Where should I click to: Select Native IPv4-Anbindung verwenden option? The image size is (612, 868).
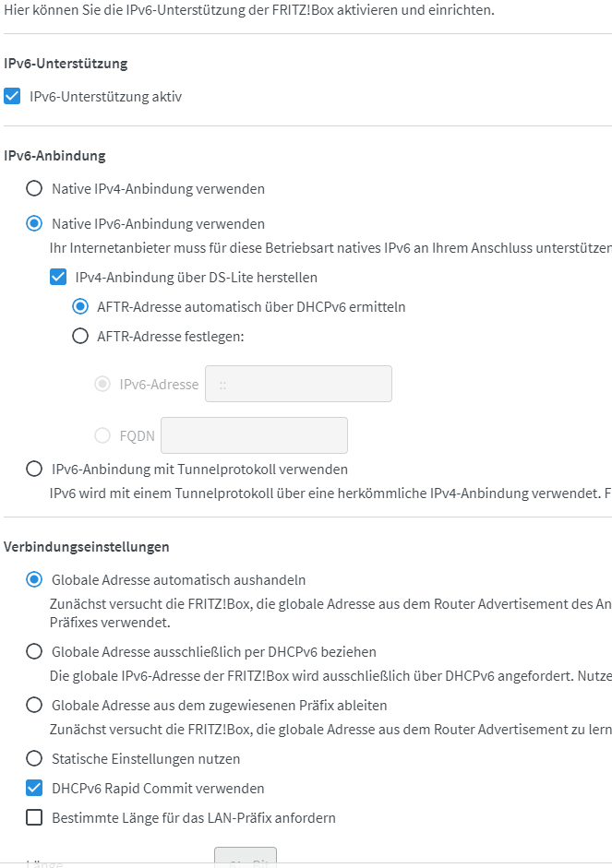pyautogui.click(x=34, y=189)
